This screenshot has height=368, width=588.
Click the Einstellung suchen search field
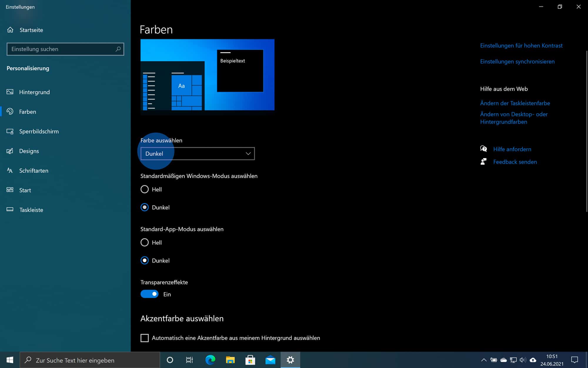(65, 49)
